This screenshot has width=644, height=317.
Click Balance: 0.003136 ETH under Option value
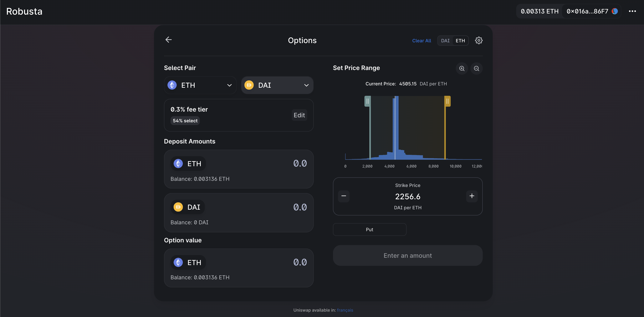[200, 277]
